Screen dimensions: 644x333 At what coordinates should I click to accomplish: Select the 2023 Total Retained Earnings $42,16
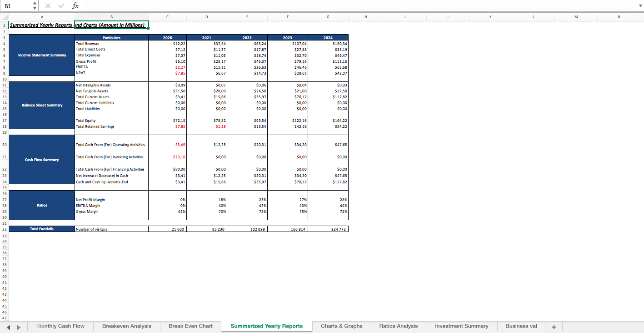tap(288, 126)
